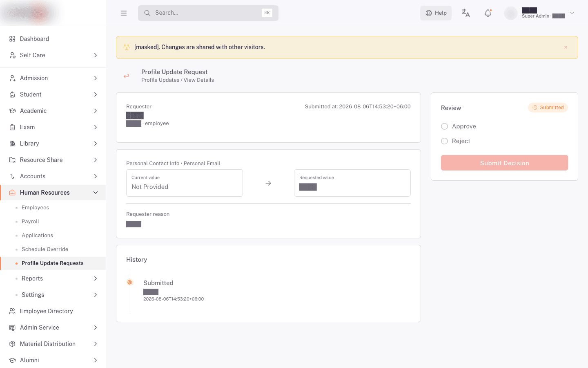Collapse the Human Resources section chevron
The height and width of the screenshot is (368, 588).
pyautogui.click(x=96, y=193)
